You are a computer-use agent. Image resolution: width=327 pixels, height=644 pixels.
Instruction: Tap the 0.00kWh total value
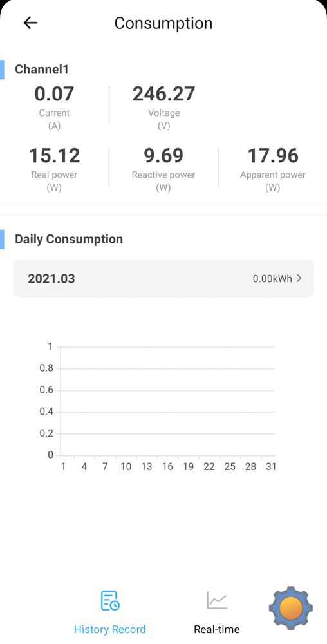click(272, 279)
